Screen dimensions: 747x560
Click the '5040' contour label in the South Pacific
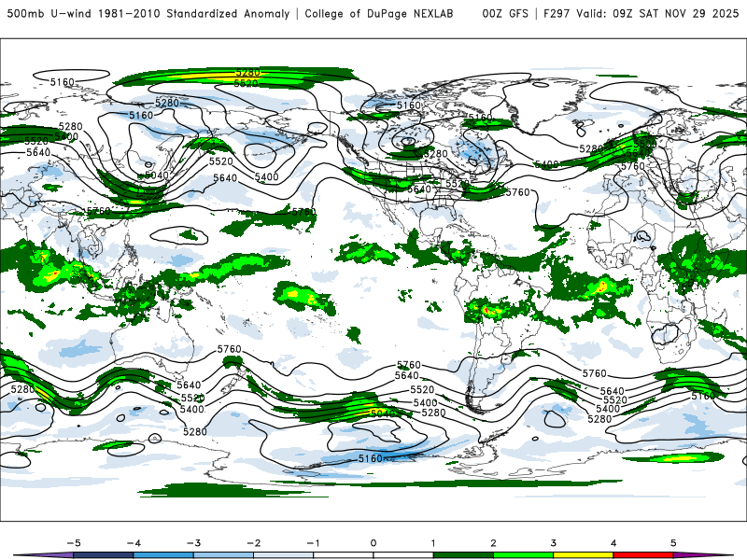pyautogui.click(x=383, y=413)
